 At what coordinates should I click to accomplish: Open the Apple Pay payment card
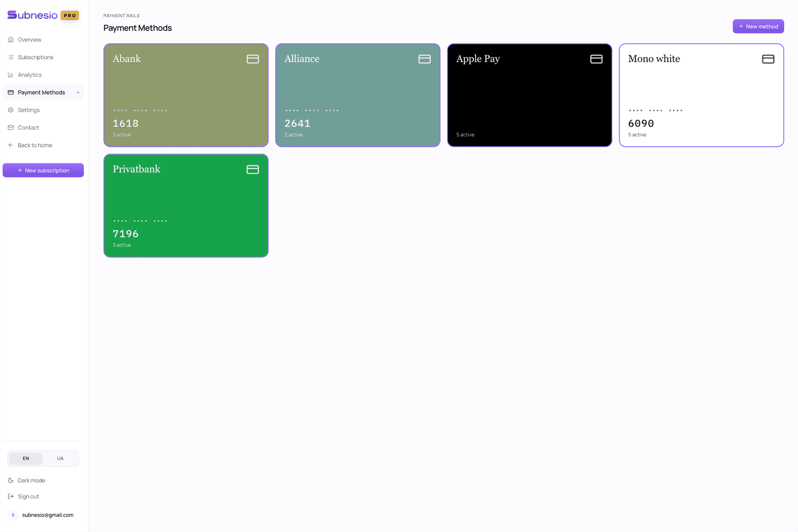tap(530, 95)
